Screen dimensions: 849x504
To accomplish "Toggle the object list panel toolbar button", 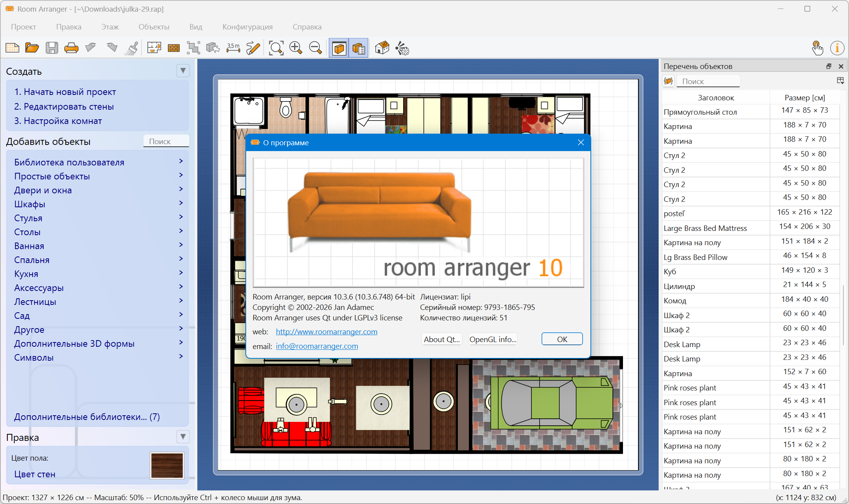I will click(359, 48).
